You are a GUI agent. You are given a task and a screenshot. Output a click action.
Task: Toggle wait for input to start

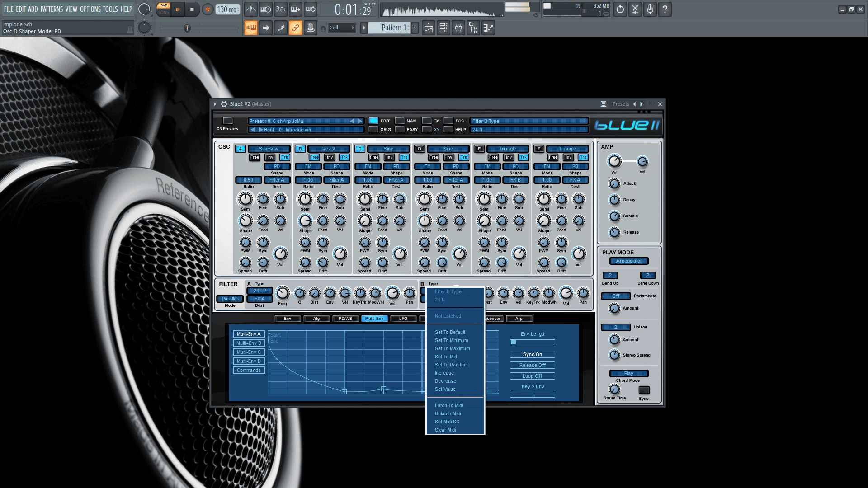pos(266,9)
